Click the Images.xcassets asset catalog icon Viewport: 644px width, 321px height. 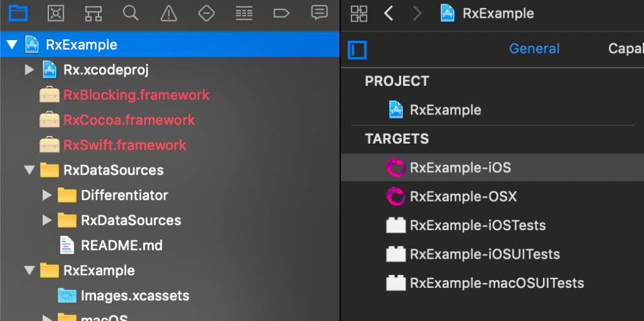tap(67, 296)
